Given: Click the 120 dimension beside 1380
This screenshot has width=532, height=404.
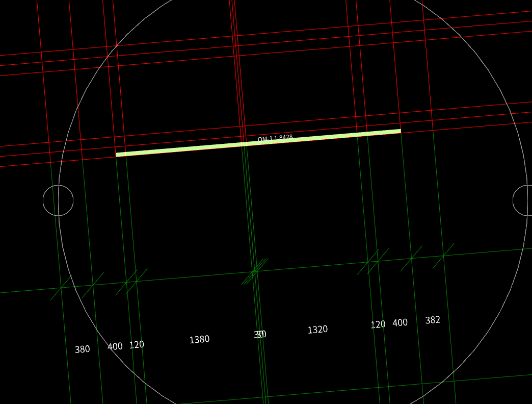Looking at the screenshot, I should tap(137, 345).
